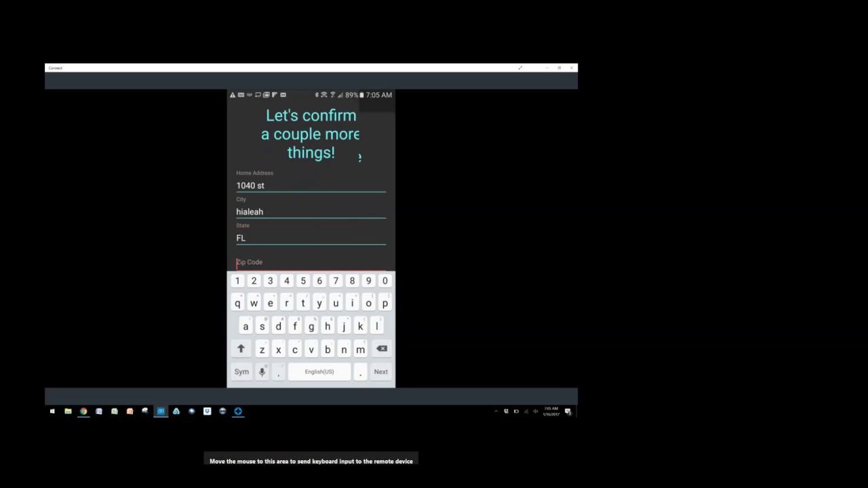Tap the English(US) space bar
868x488 pixels.
point(319,371)
